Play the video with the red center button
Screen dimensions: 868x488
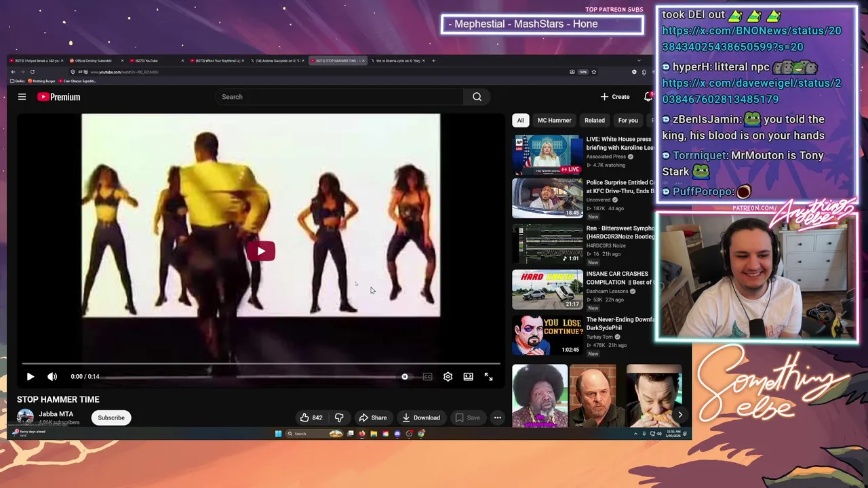pyautogui.click(x=261, y=251)
